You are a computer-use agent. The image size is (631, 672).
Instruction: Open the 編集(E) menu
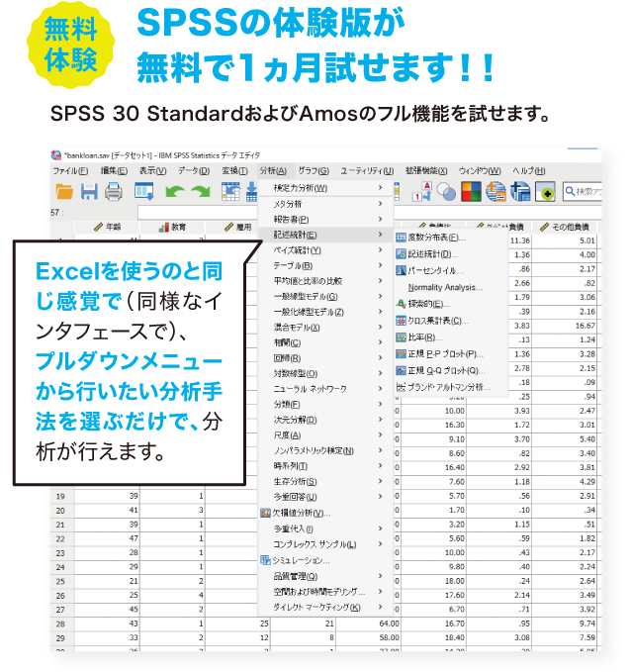pyautogui.click(x=114, y=171)
